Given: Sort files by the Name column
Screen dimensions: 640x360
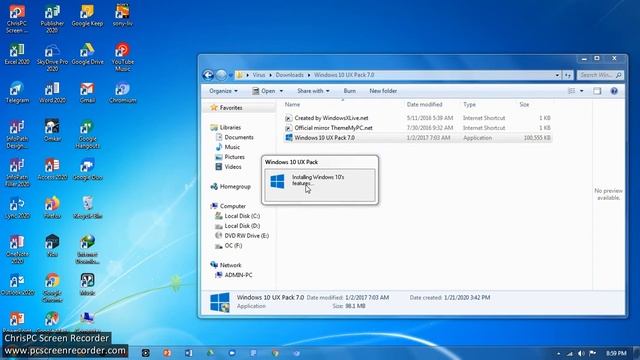Looking at the screenshot, I should coord(292,104).
